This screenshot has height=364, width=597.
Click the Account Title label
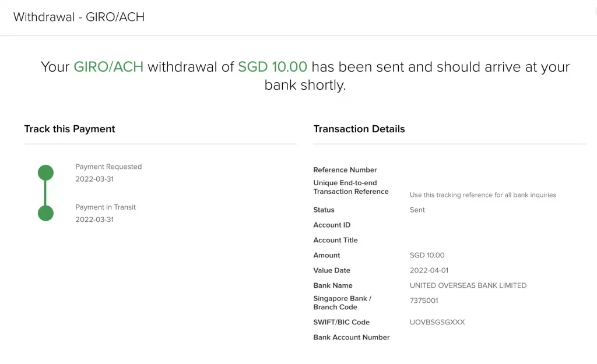[335, 240]
